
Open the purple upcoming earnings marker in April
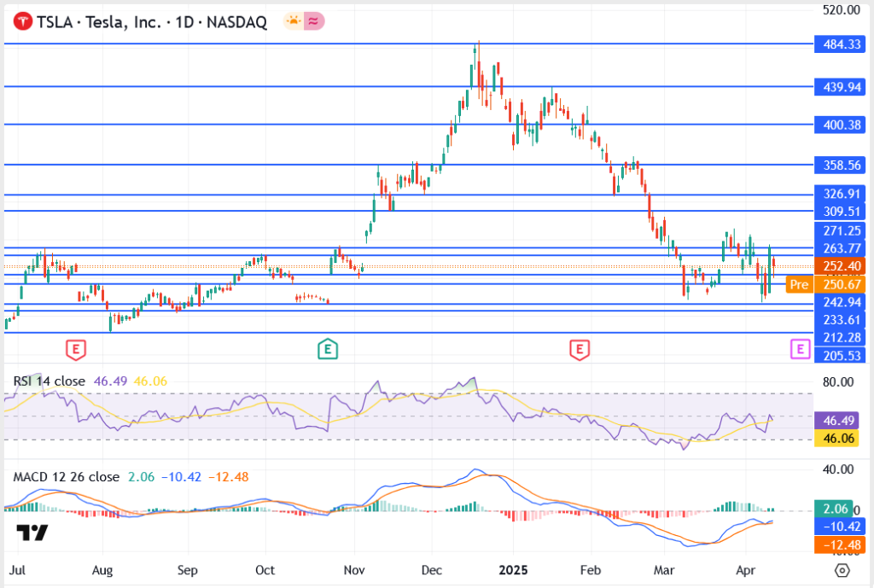tap(800, 348)
